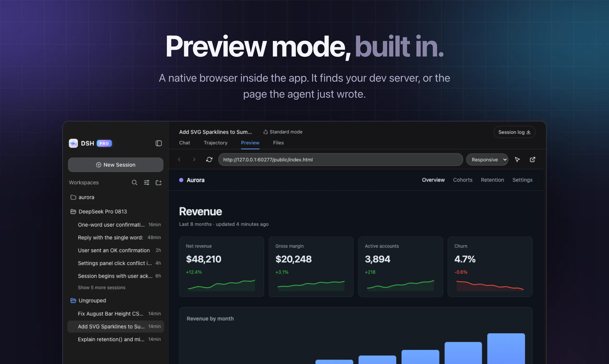Open the Files tab
The height and width of the screenshot is (364, 609).
(x=278, y=143)
